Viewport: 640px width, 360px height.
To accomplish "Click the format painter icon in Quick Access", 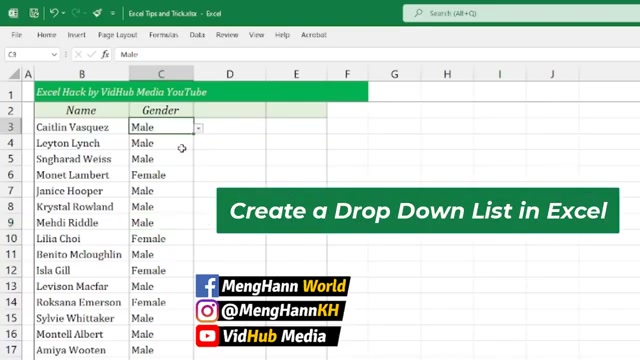I will (97, 13).
